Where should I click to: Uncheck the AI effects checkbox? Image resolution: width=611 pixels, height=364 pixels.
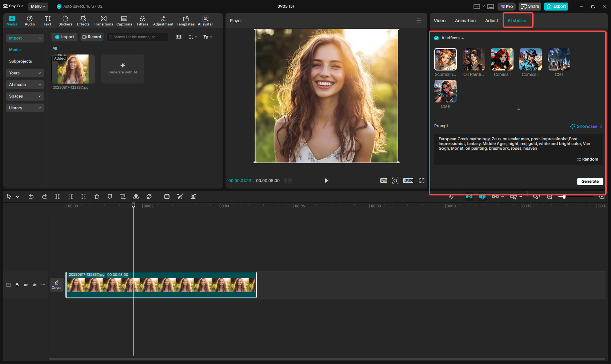(436, 38)
